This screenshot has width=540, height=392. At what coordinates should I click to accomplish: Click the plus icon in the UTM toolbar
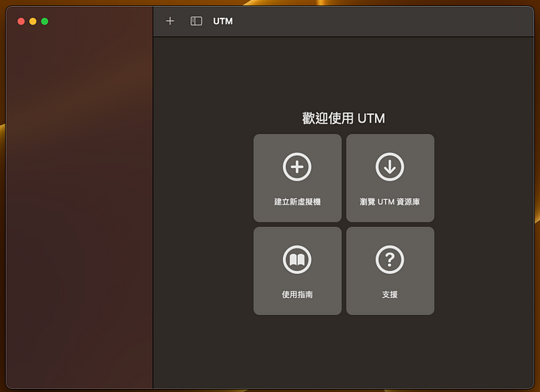[x=170, y=21]
